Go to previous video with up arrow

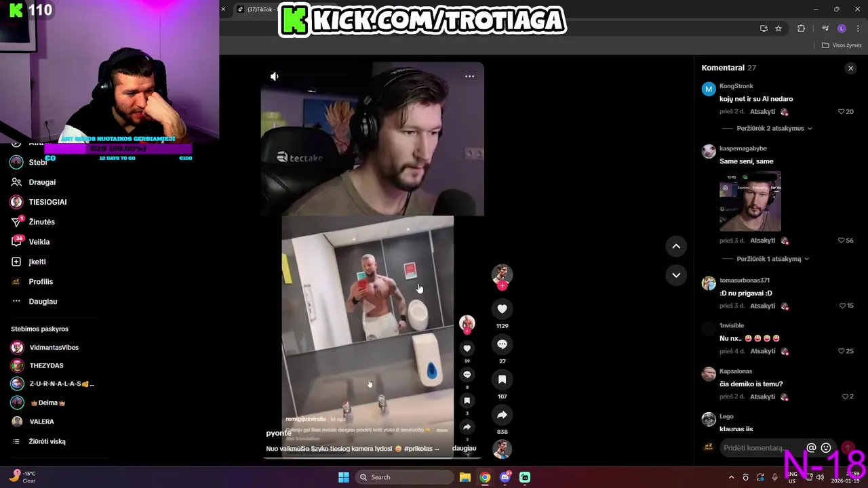tap(676, 247)
